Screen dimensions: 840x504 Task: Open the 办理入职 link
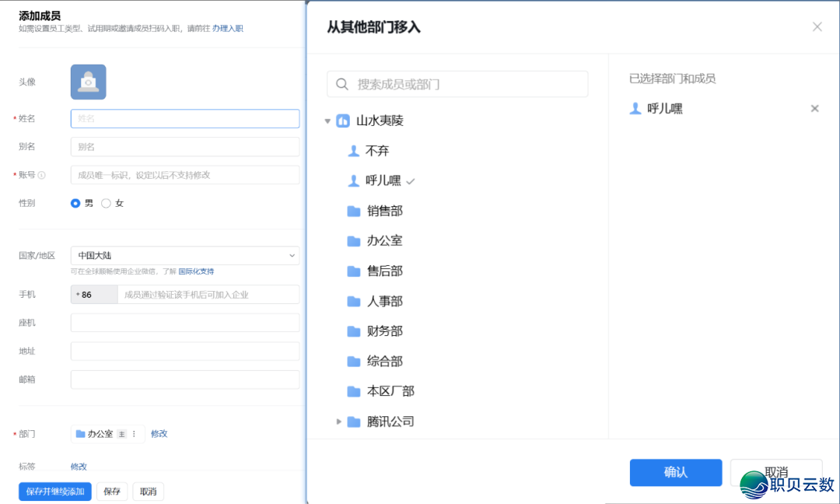pos(227,29)
